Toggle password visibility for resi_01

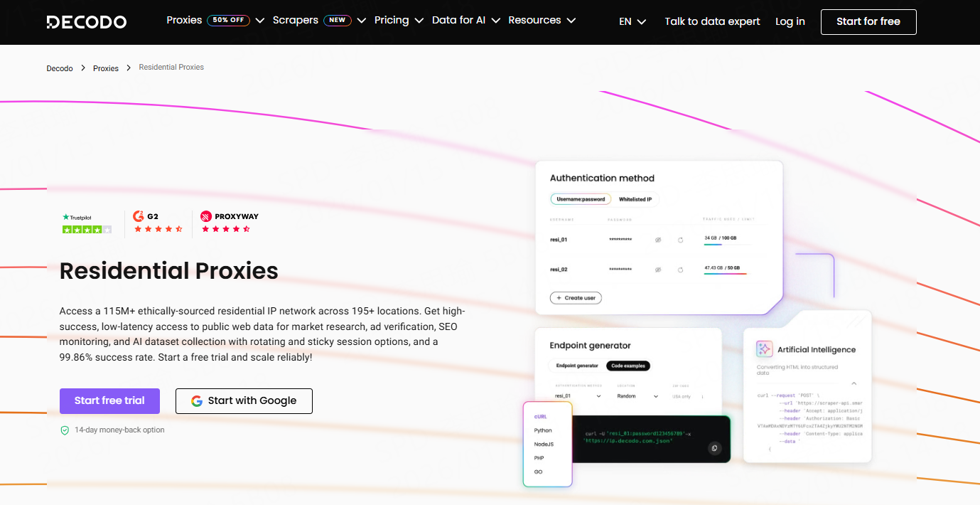(658, 240)
